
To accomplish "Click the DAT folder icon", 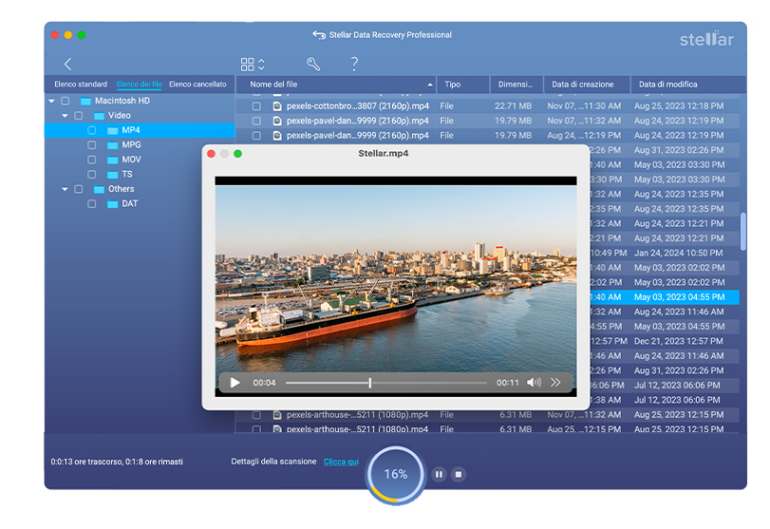I will [x=112, y=204].
